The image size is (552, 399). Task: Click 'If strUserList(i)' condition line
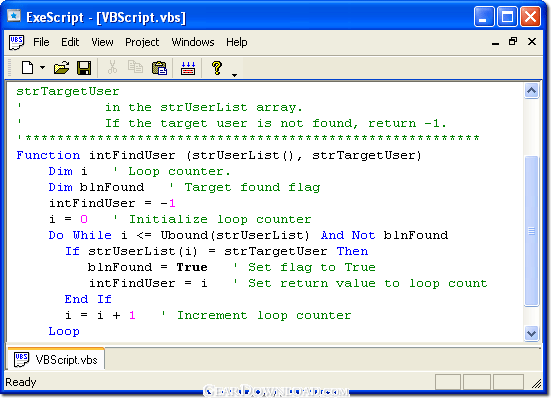point(217,251)
